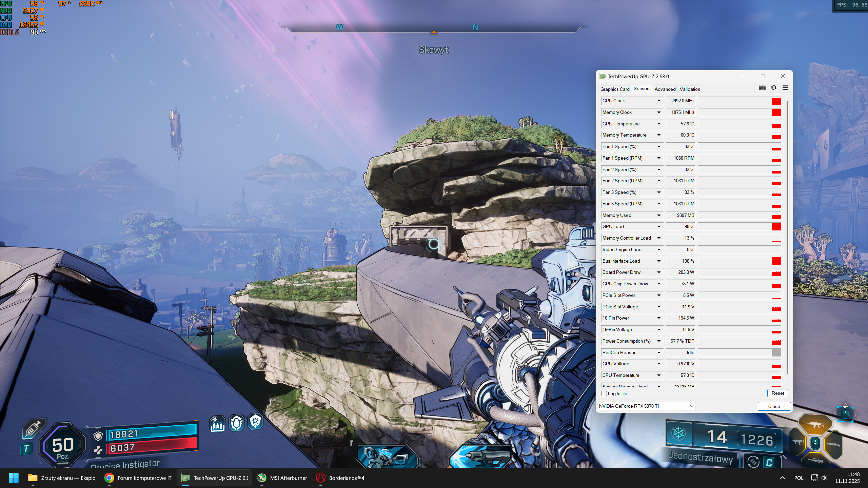Expand the Board Power Draw dropdown
The width and height of the screenshot is (868, 488).
(x=659, y=272)
